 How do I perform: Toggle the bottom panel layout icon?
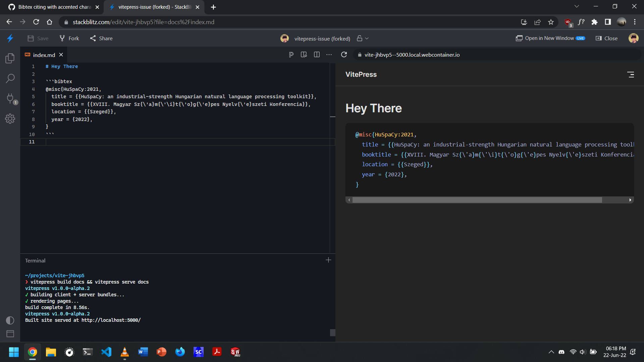pyautogui.click(x=10, y=334)
